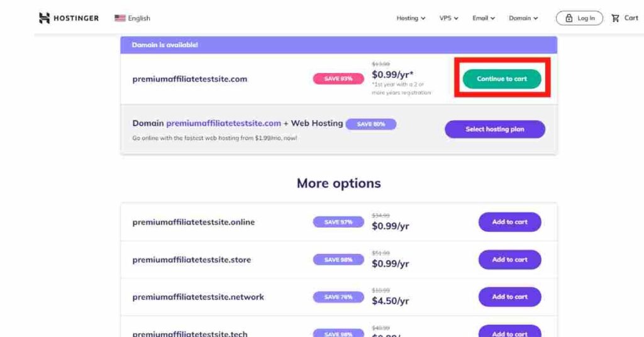Click the green Continue to cart button
This screenshot has width=644, height=337.
[502, 79]
